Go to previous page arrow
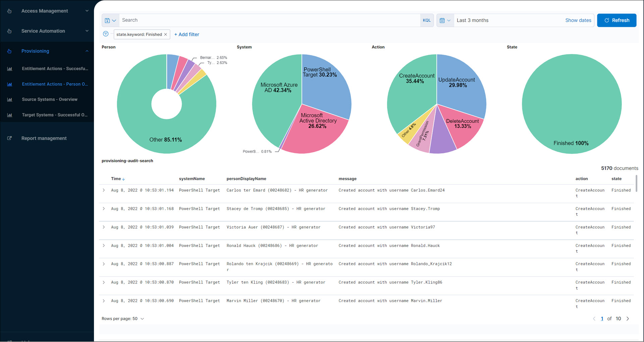 [x=594, y=319]
